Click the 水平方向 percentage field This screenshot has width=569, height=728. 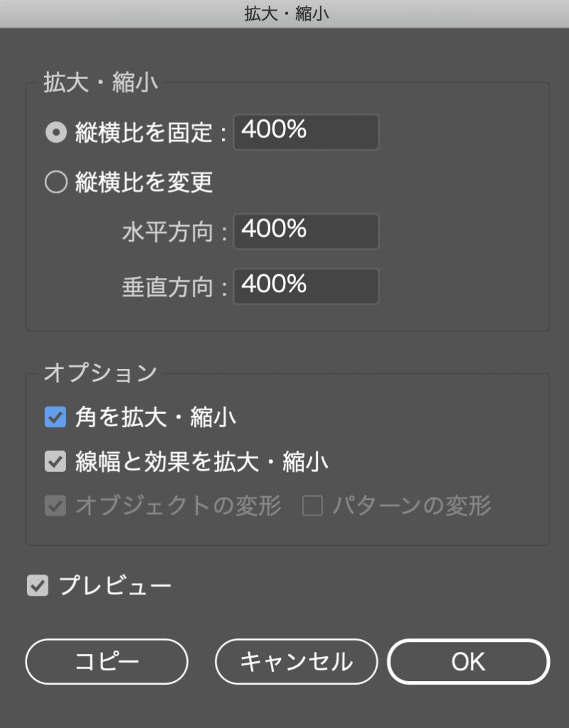(306, 231)
